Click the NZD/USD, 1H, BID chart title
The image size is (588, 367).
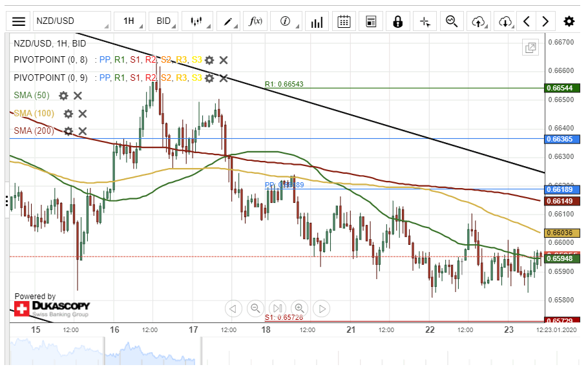pyautogui.click(x=50, y=43)
